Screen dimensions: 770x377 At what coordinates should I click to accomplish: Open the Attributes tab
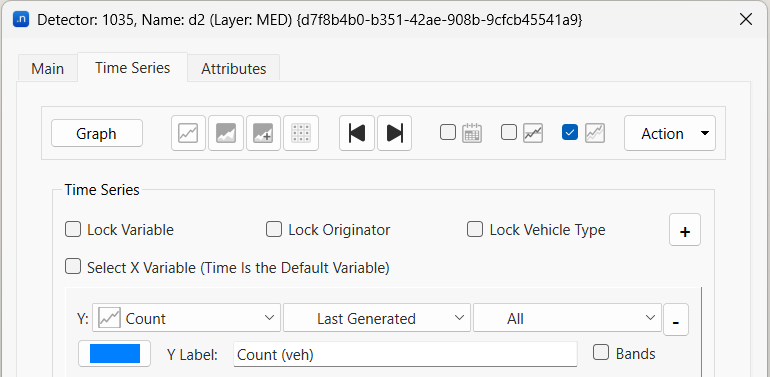[234, 68]
